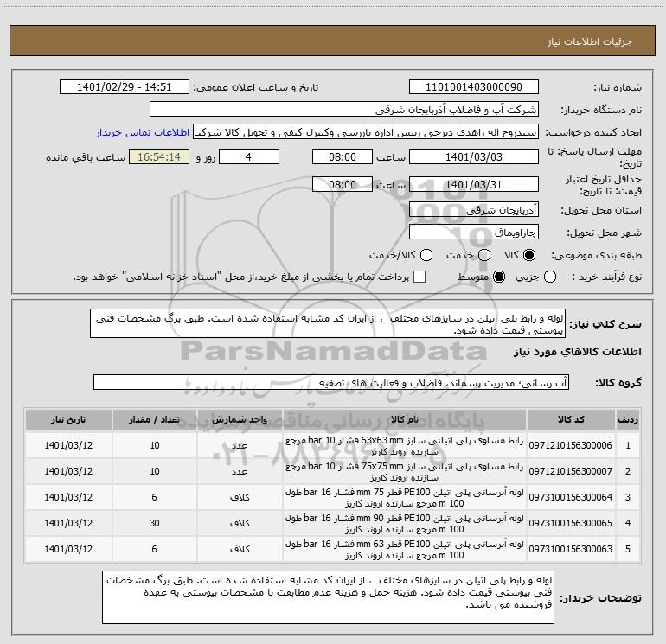Select product code 0971210156300006
The width and height of the screenshot is (666, 644).
pos(571,445)
